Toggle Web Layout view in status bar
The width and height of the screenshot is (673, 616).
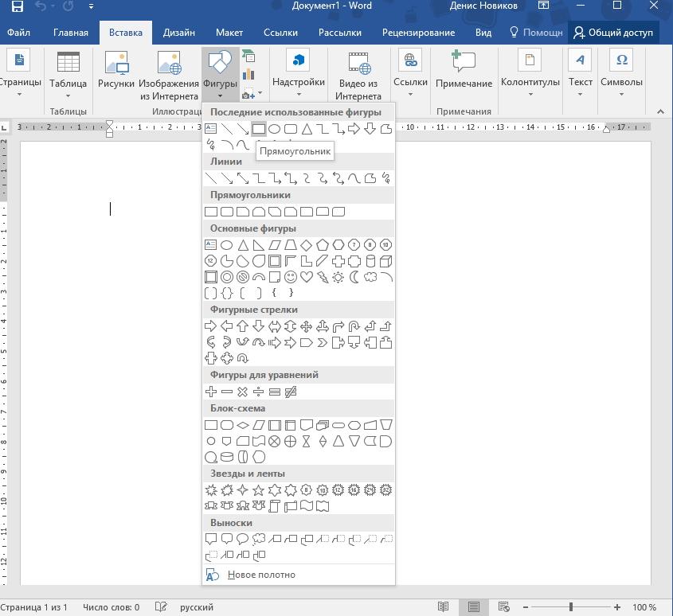503,607
